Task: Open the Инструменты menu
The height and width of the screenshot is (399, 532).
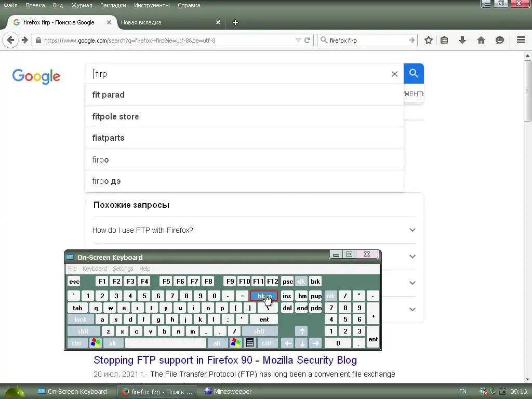Action: pyautogui.click(x=152, y=5)
